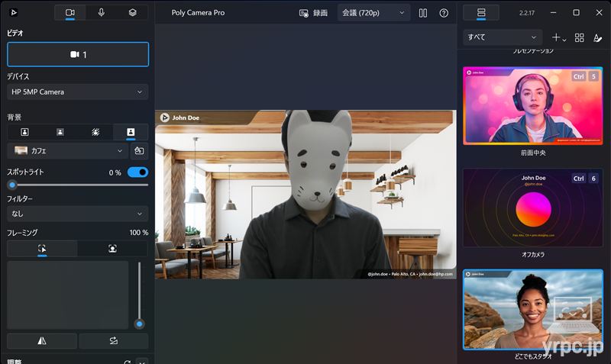Maximize the Poly Camera Pro window
The width and height of the screenshot is (611, 364).
click(577, 12)
